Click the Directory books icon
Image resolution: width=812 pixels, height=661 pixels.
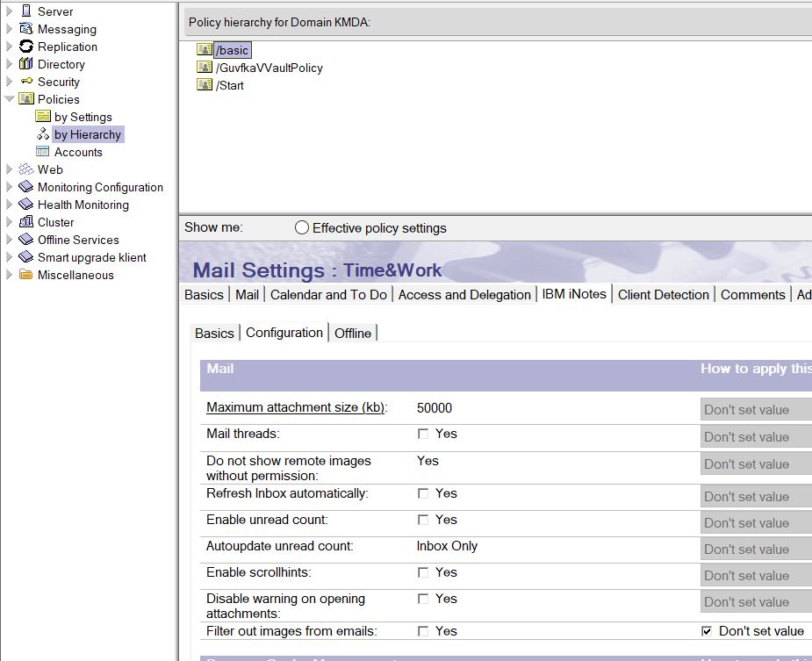pos(25,64)
